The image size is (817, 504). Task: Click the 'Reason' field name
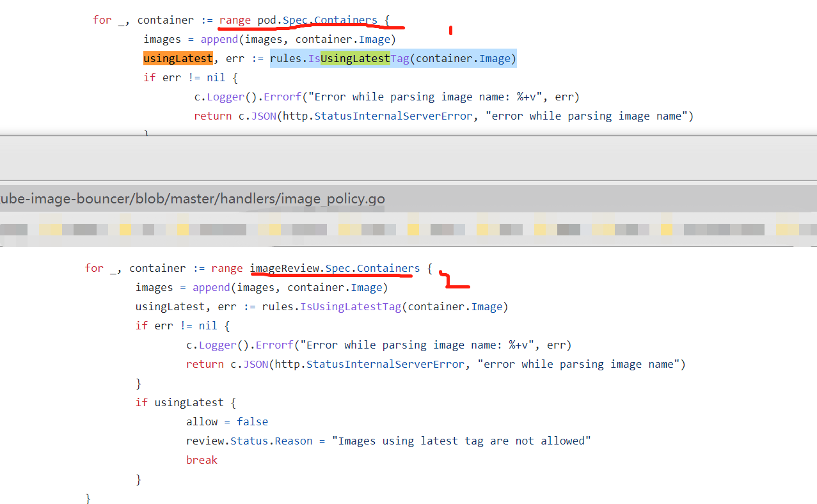(x=294, y=441)
